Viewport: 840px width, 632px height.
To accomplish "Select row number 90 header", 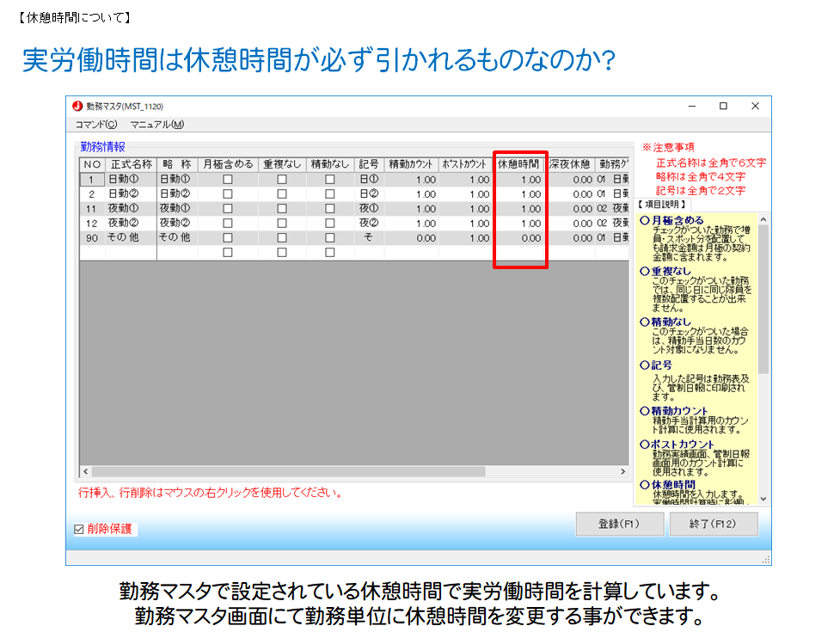I will pyautogui.click(x=92, y=238).
